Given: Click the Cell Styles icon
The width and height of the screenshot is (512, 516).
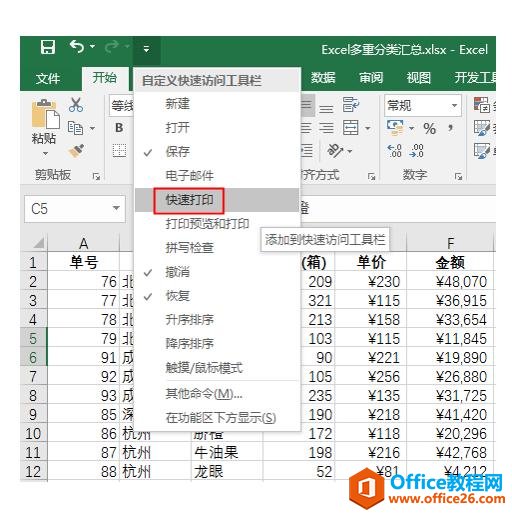Looking at the screenshot, I should (x=482, y=151).
